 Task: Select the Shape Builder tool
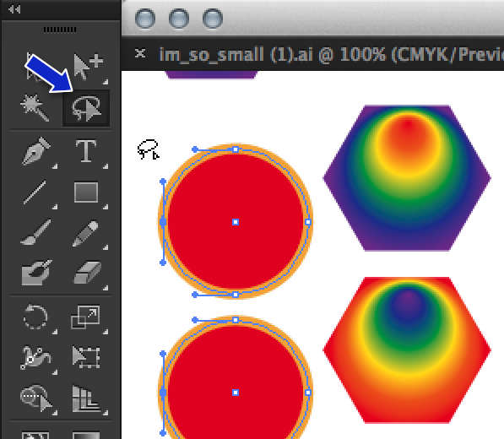[x=36, y=398]
